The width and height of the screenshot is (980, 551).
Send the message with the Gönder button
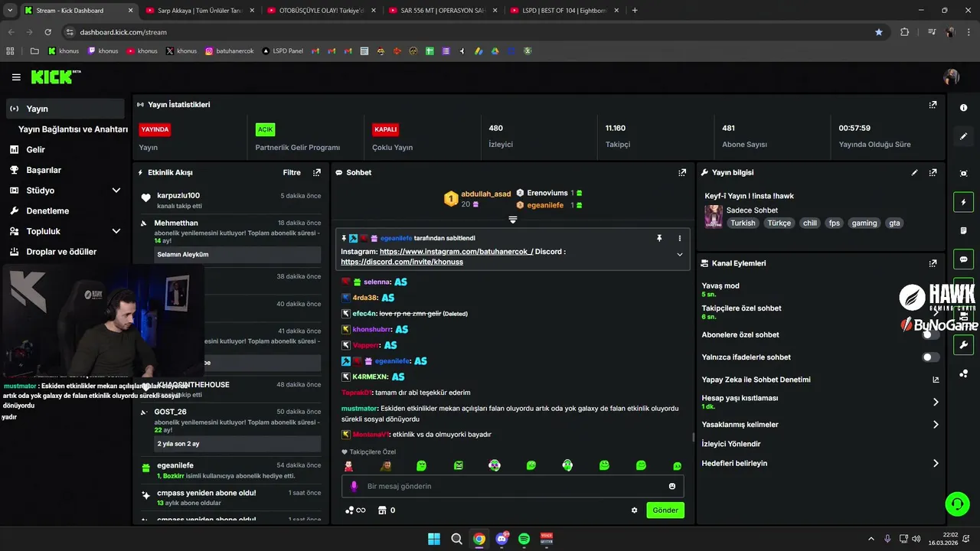point(665,510)
